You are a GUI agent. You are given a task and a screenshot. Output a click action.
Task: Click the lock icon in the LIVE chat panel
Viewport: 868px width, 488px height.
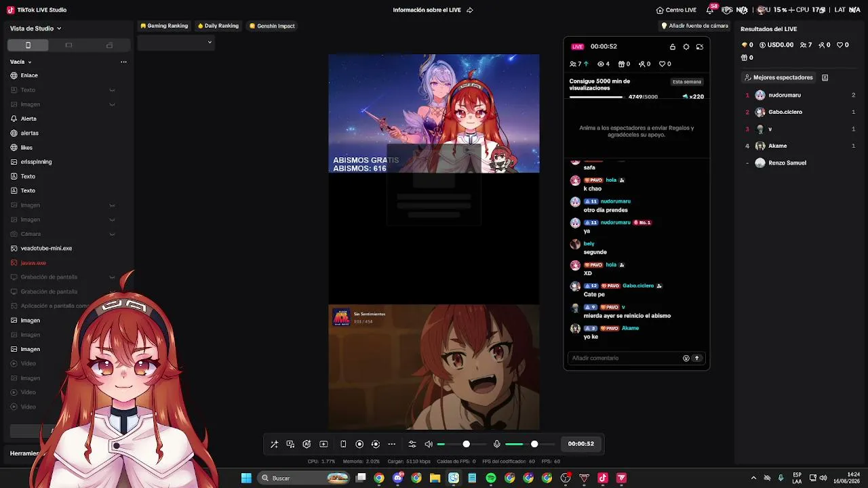click(673, 47)
